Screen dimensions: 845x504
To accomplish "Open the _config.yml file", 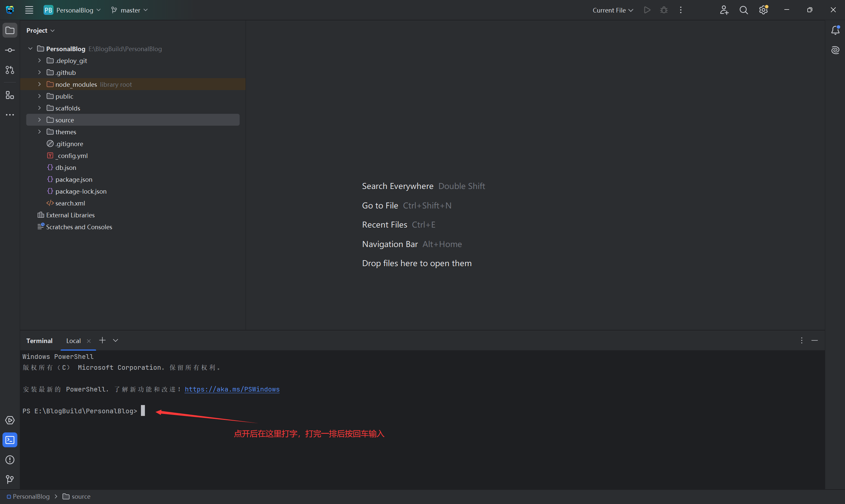I will (72, 156).
